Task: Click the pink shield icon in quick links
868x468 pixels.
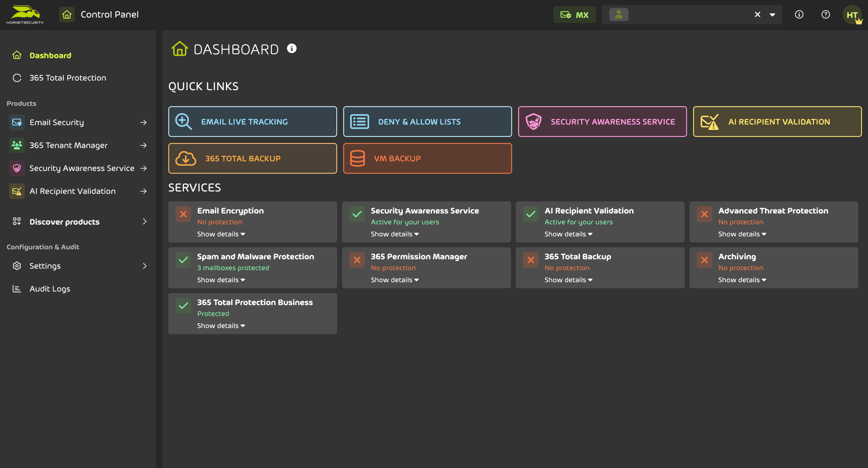Action: tap(533, 122)
